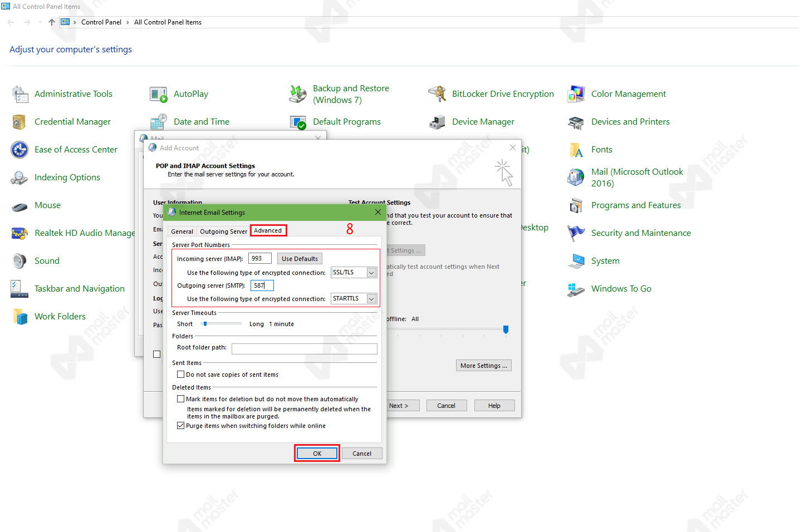
Task: Open the Fonts icon
Action: 576,150
